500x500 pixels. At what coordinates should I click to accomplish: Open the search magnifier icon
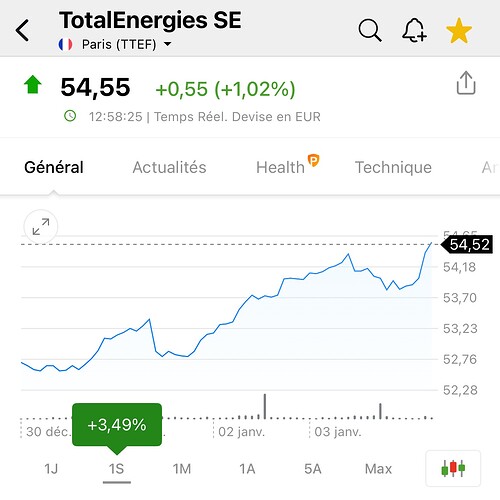[x=370, y=30]
